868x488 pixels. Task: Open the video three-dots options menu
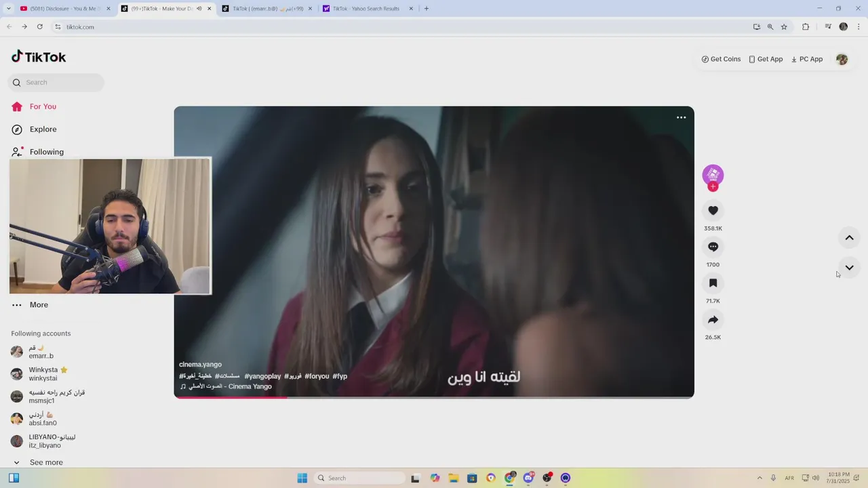[x=682, y=117]
